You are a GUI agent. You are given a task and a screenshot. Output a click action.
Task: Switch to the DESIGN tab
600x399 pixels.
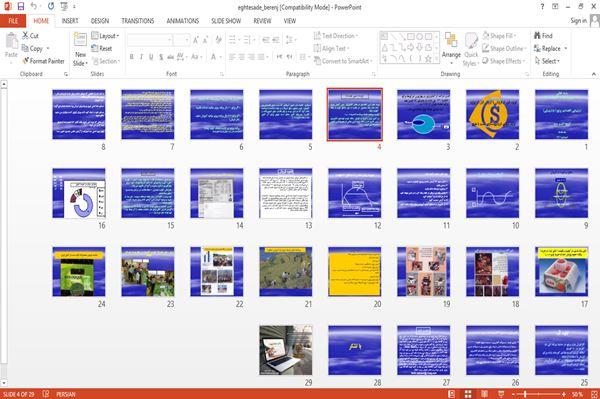point(100,21)
